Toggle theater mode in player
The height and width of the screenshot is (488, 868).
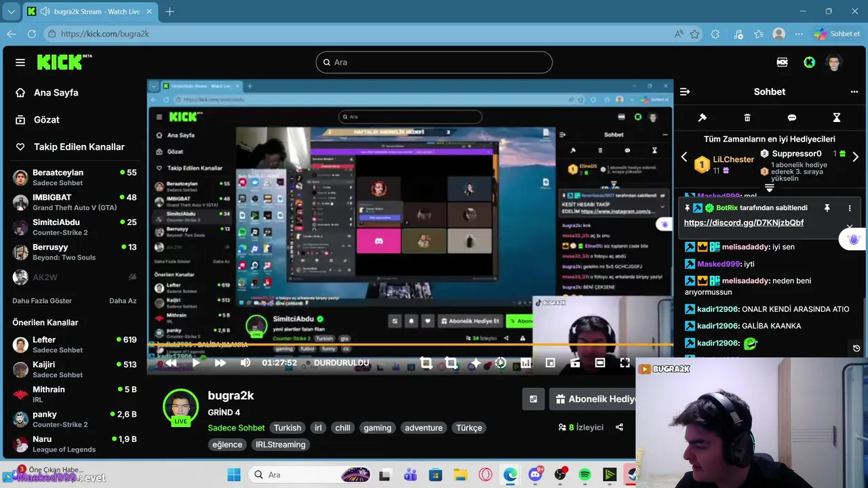pos(600,363)
